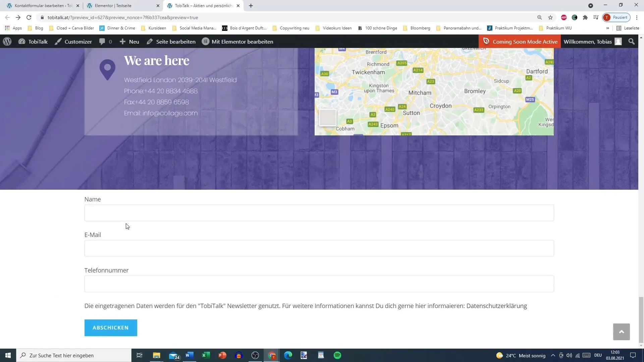This screenshot has height=362, width=644.
Task: Open Task View on the taskbar
Action: tap(140, 355)
